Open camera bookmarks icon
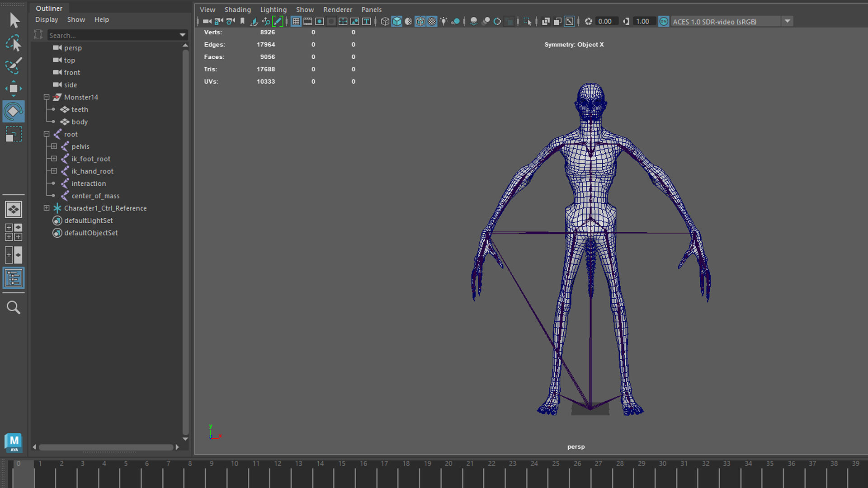Viewport: 868px width, 488px height. point(242,21)
